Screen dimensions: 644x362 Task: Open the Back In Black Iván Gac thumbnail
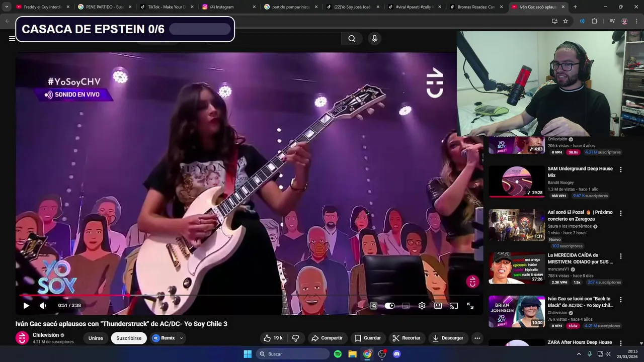pyautogui.click(x=517, y=312)
